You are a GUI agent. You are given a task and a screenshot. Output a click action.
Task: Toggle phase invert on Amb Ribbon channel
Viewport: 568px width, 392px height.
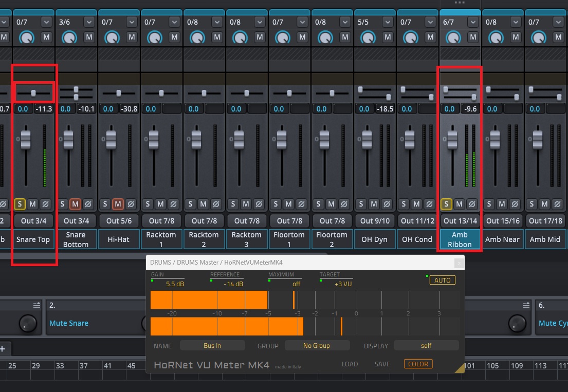coord(472,204)
